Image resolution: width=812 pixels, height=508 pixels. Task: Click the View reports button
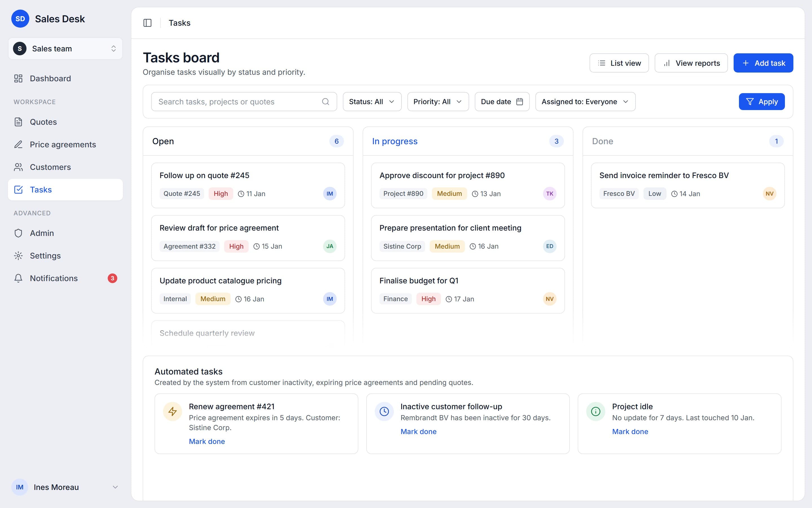click(691, 63)
